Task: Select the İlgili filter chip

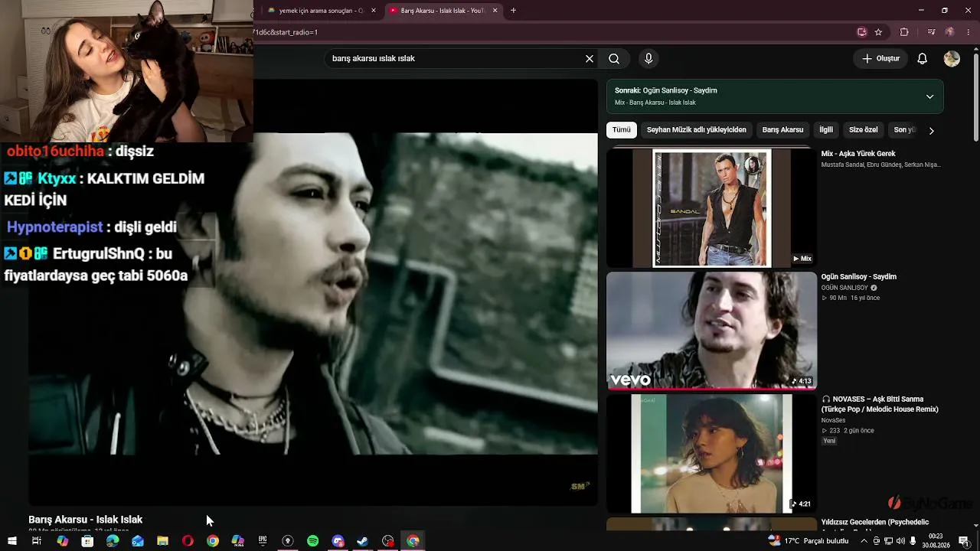Action: pos(826,130)
